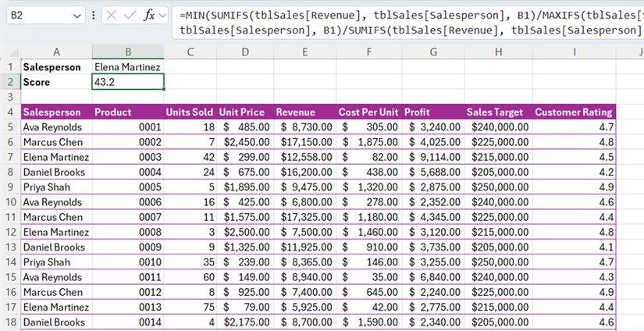Select column I header
This screenshot has height=331, width=644.
[x=575, y=52]
